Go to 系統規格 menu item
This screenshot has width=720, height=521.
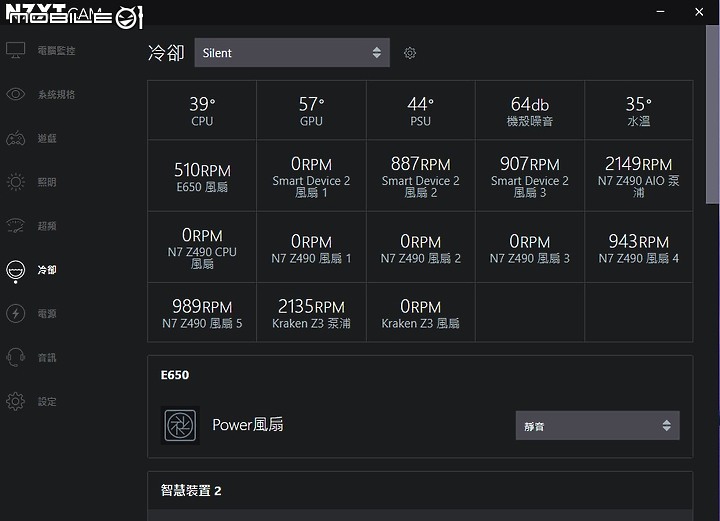56,95
